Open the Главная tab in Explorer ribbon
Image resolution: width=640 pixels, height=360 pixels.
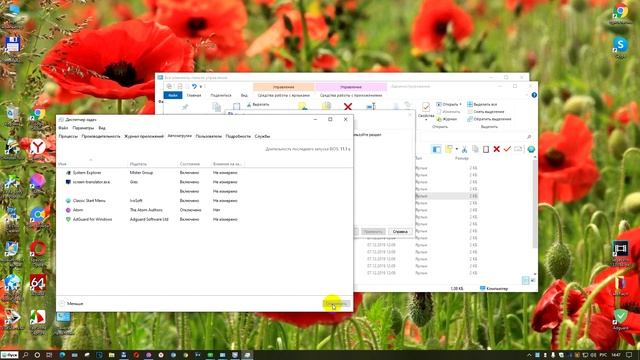point(194,95)
